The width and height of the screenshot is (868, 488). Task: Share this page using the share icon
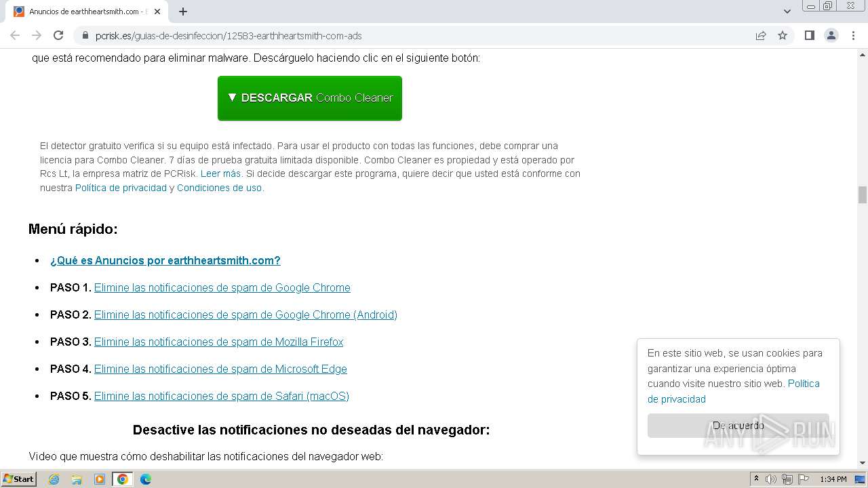click(761, 35)
